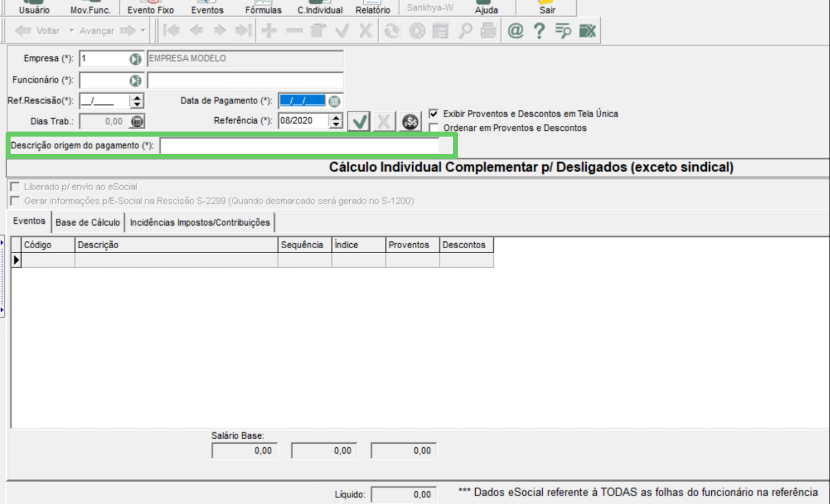
Task: Remove the record with the minus icon
Action: click(x=294, y=31)
